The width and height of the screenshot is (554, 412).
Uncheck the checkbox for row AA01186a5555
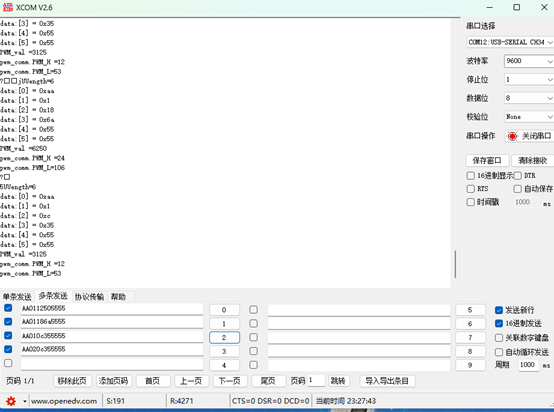coord(8,322)
